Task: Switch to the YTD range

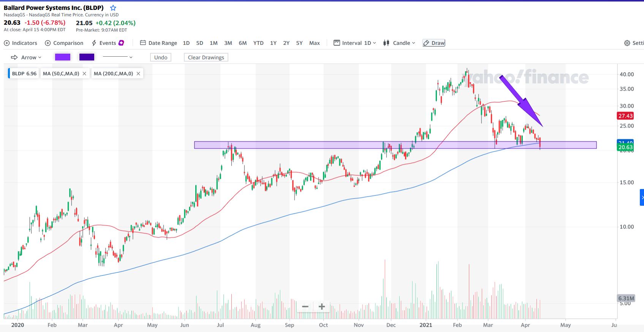Action: coord(258,43)
